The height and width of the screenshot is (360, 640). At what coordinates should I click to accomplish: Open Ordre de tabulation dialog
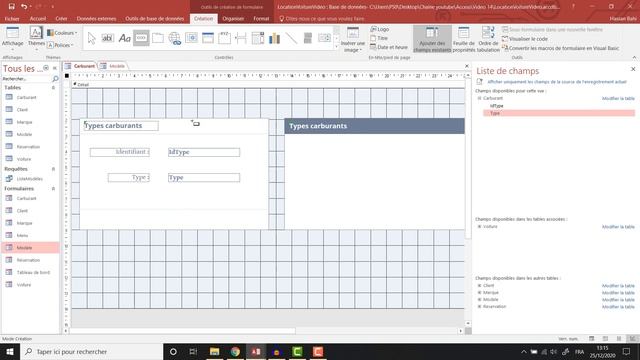pos(488,39)
